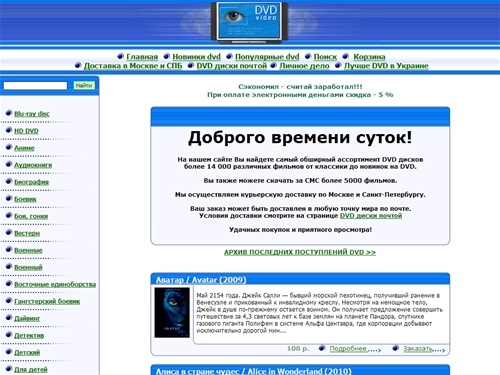Click the Сэкономил - считай заработал!!! text
This screenshot has width=500, height=375.
tap(300, 87)
